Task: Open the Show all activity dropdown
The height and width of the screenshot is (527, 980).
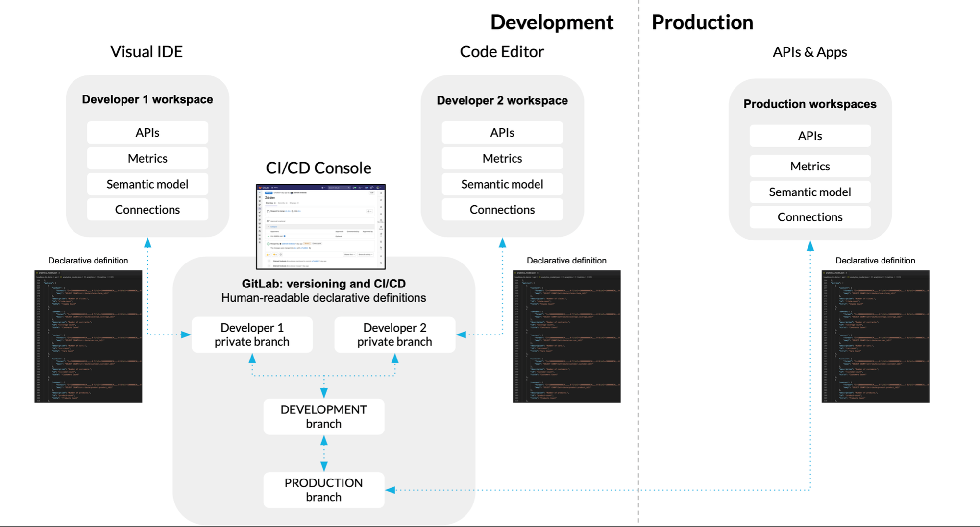Action: coord(366,255)
